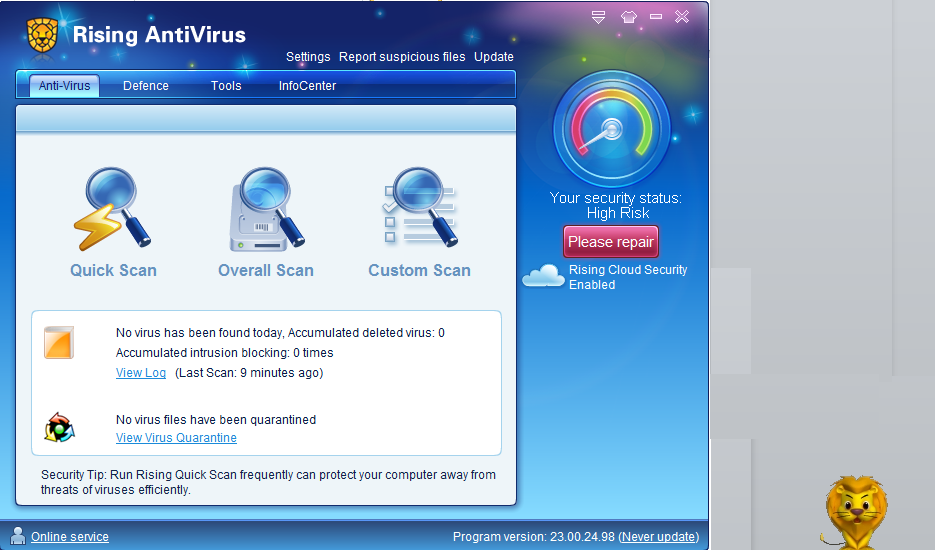Image resolution: width=935 pixels, height=550 pixels.
Task: Open the View Virus Quarantine link
Action: click(176, 438)
